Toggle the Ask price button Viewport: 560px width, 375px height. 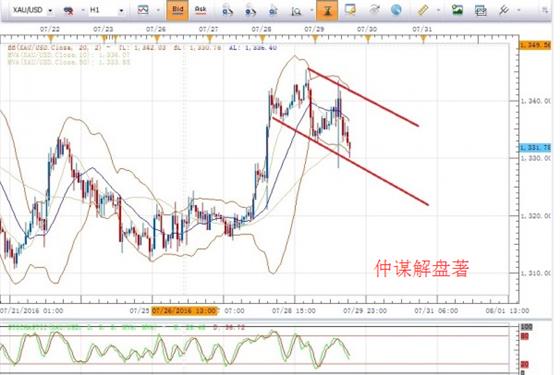pos(201,10)
